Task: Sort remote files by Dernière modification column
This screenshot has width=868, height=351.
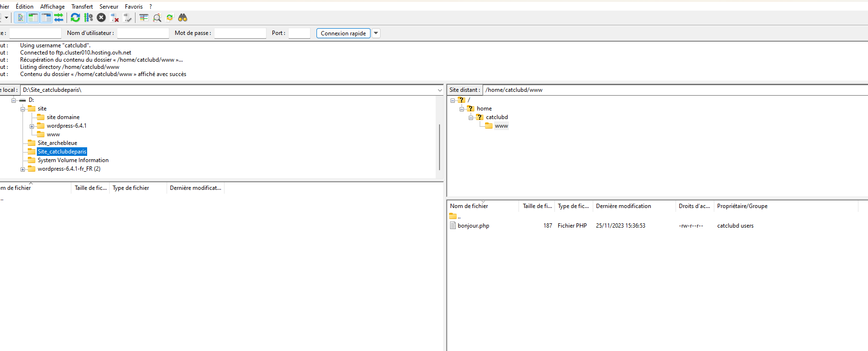Action: pyautogui.click(x=623, y=206)
